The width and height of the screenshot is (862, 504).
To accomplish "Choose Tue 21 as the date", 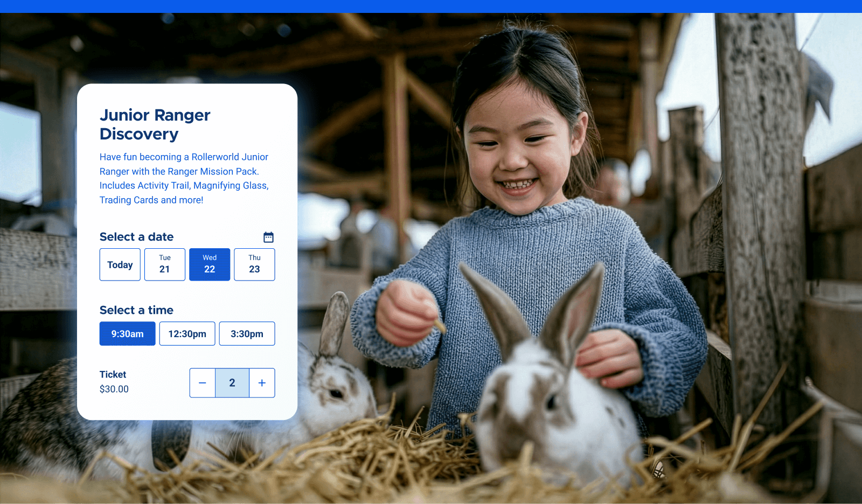I will coord(165,264).
